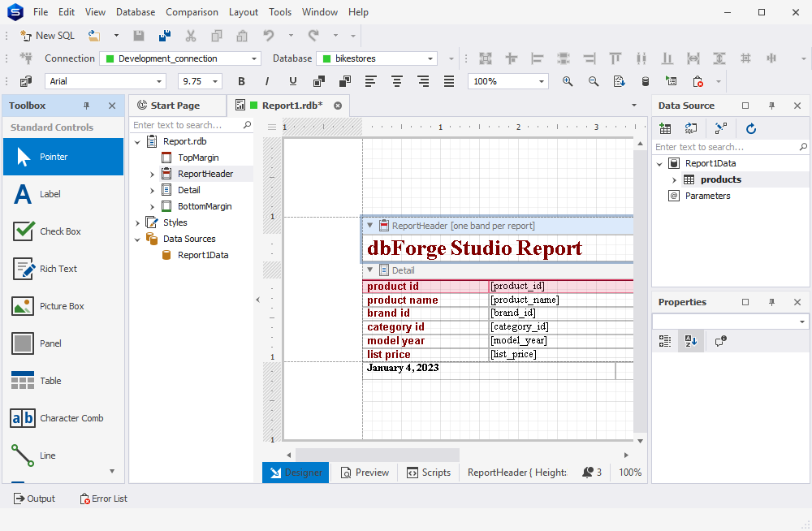Click the Zoom Out magnifier icon
This screenshot has width=812, height=531.
(594, 81)
